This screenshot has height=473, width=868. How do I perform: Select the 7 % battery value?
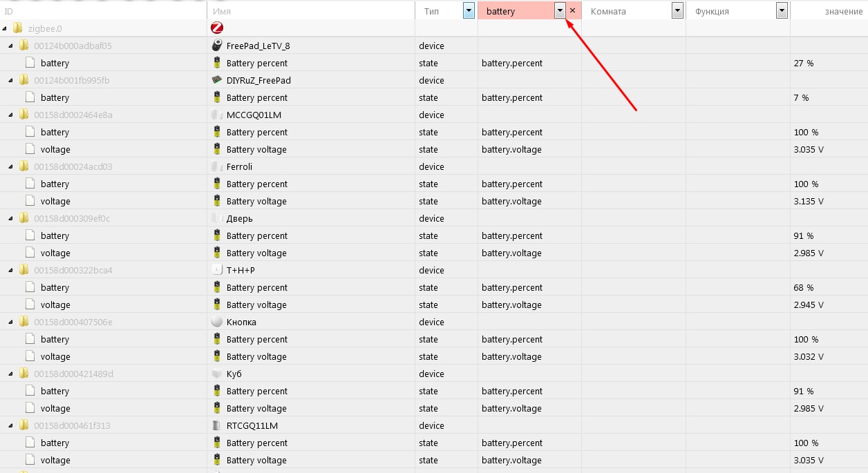[801, 97]
